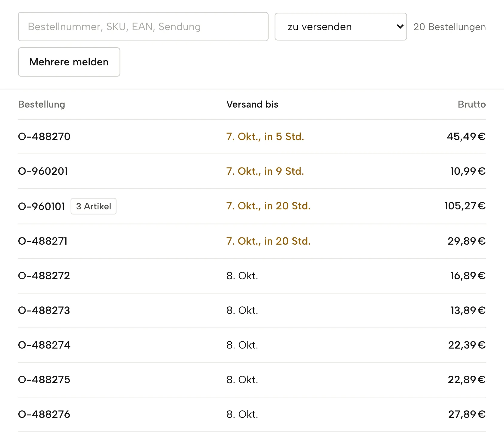The image size is (504, 432).
Task: Sort by 'Versand bis' column header
Action: (252, 104)
